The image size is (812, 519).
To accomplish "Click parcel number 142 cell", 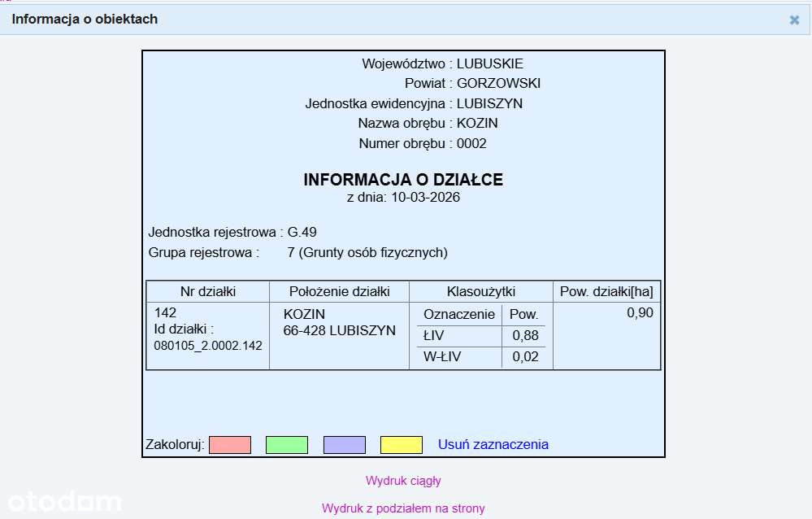I will coord(165,312).
